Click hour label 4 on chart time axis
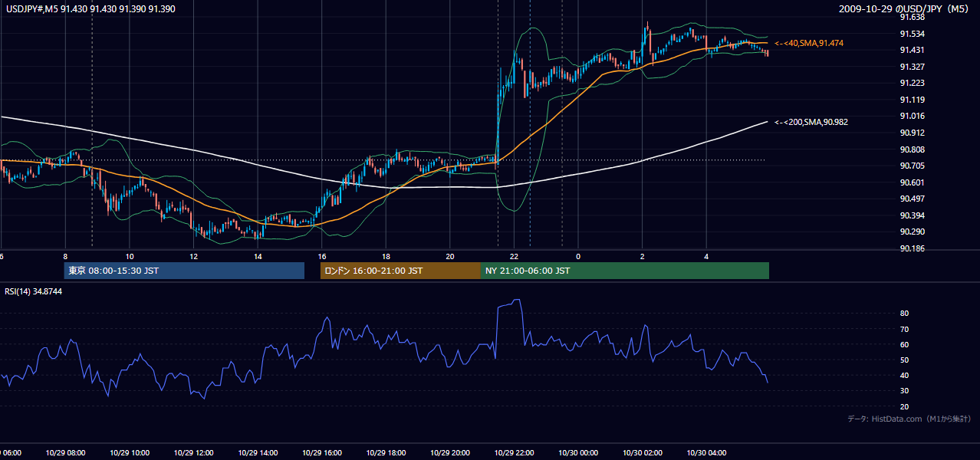980x460 pixels. click(706, 256)
